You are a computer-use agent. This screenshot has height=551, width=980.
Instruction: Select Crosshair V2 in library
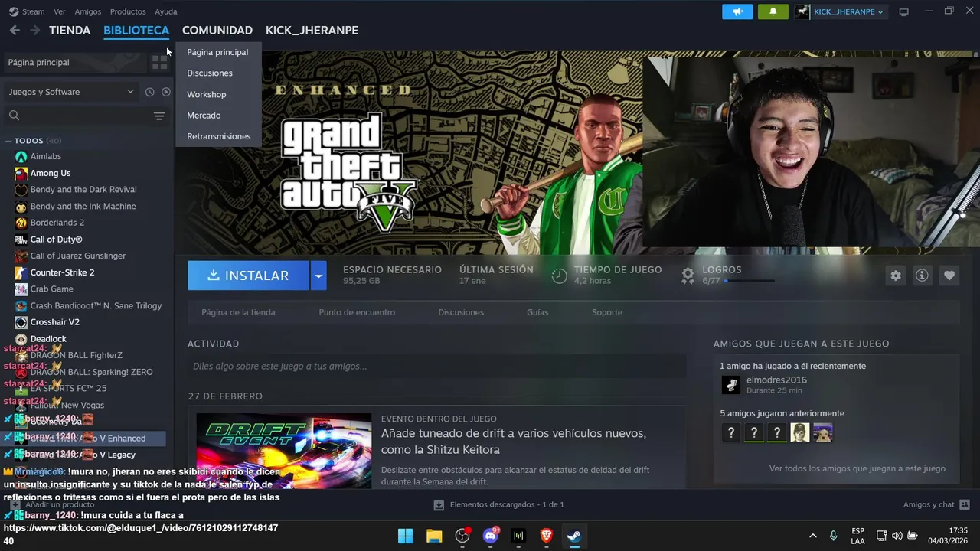click(54, 322)
